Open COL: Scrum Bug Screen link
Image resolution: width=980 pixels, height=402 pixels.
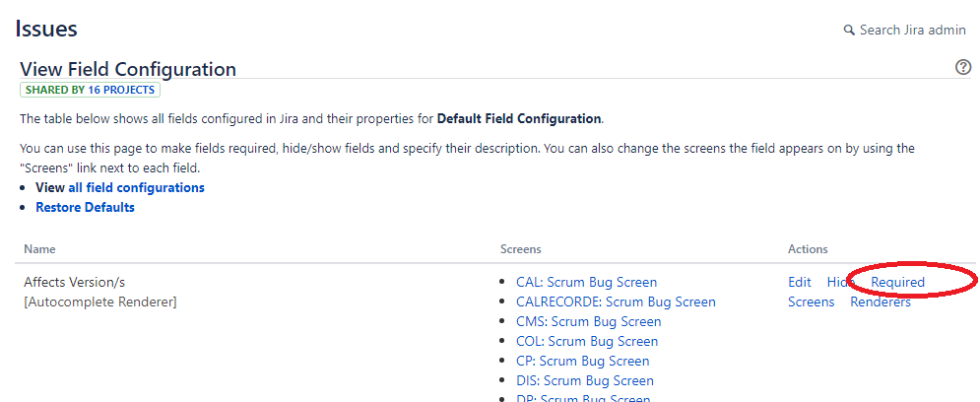tap(587, 341)
